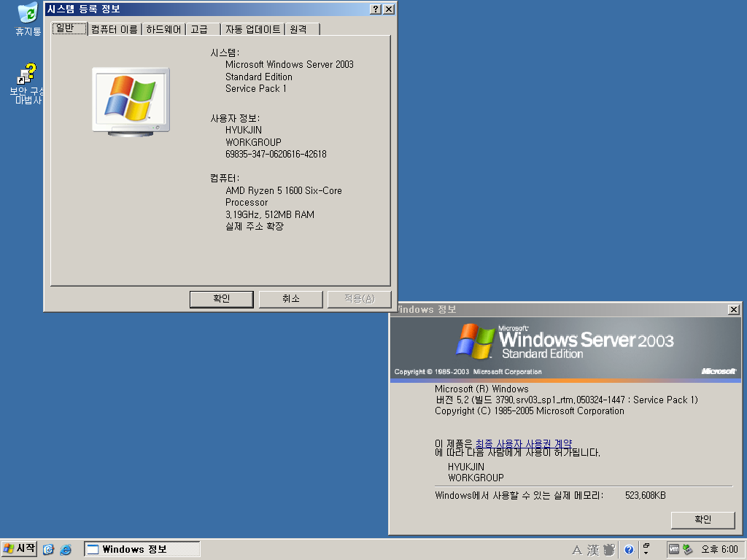Click HYUKJIN under 사용자 정보
This screenshot has width=747, height=560.
click(244, 130)
